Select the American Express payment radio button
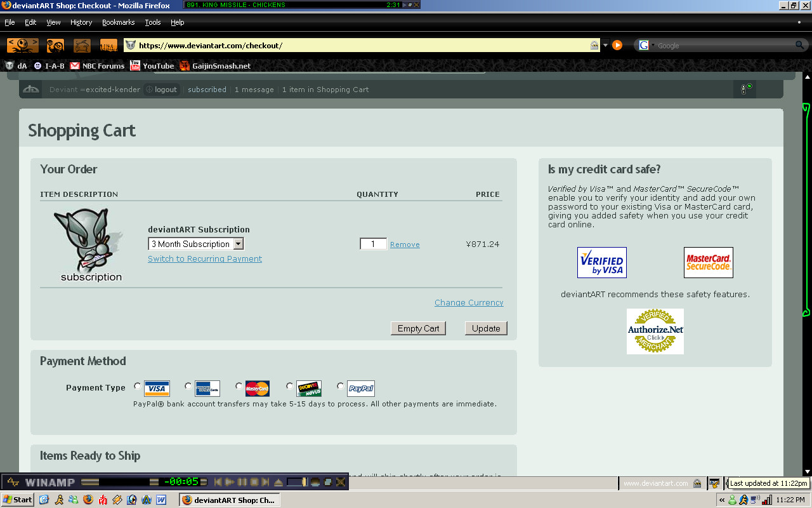812x508 pixels. click(x=188, y=386)
